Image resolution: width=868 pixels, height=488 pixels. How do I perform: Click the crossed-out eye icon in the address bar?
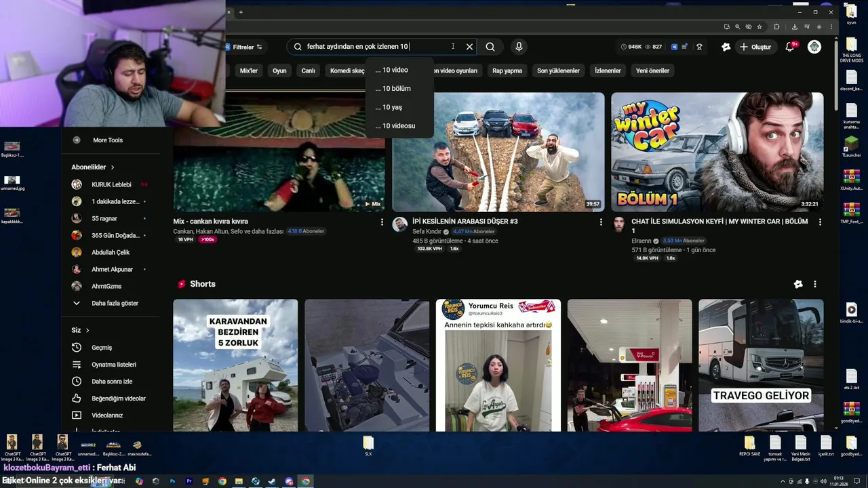(x=749, y=27)
